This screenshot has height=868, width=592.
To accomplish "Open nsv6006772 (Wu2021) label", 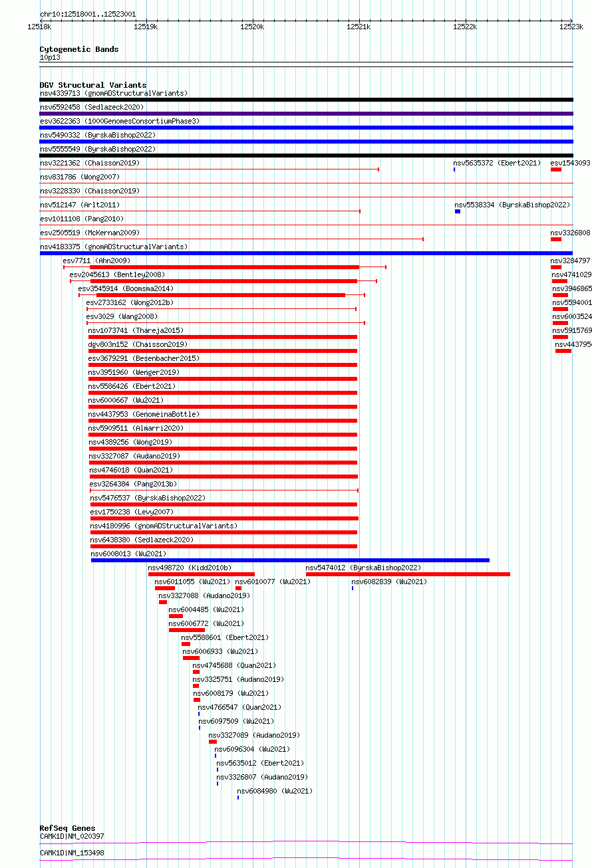I will pyautogui.click(x=206, y=623).
